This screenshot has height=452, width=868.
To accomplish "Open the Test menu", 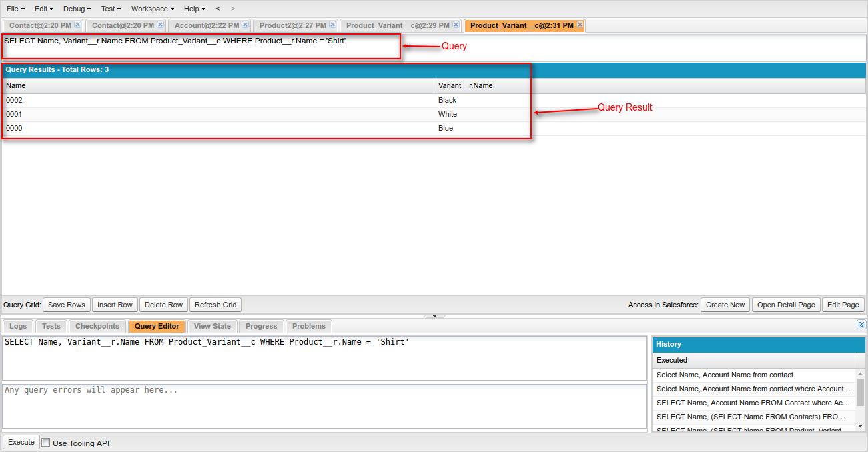I will (x=109, y=9).
